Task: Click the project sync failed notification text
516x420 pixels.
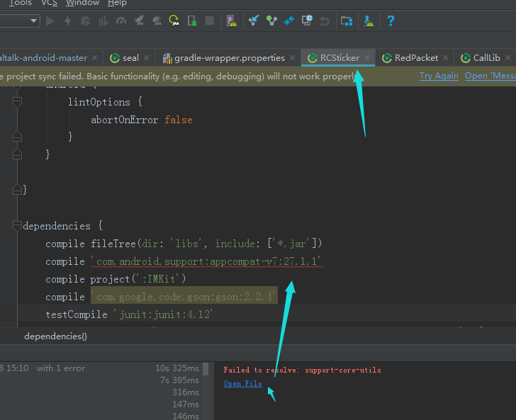Action: (x=178, y=76)
